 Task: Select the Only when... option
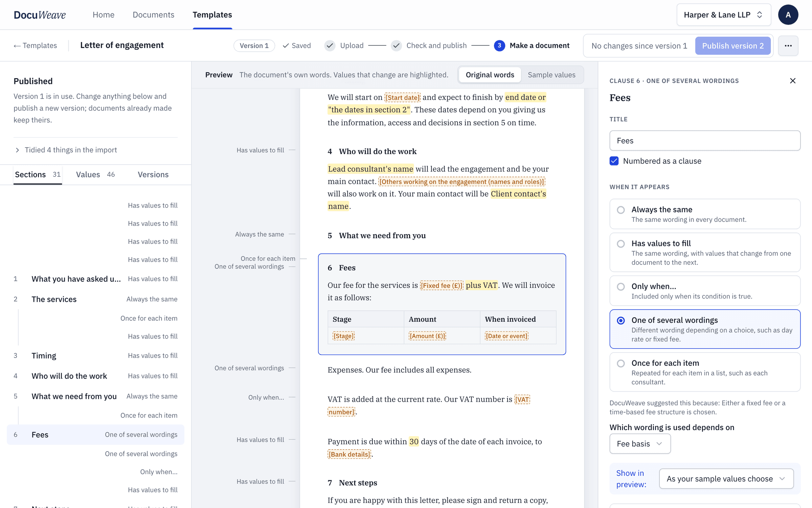[705, 291]
